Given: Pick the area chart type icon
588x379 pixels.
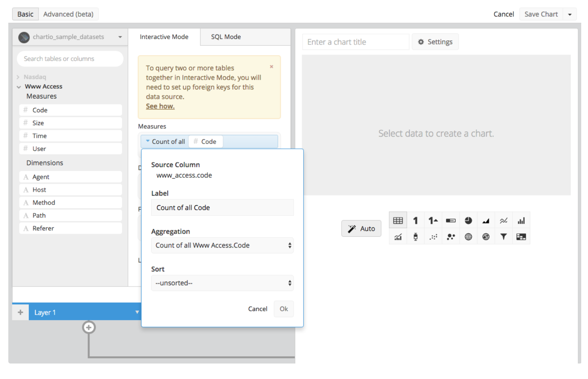Looking at the screenshot, I should point(486,221).
